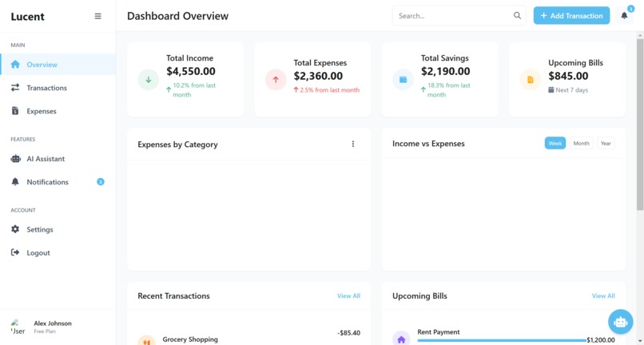
Task: Click the Logout link
Action: (58, 253)
